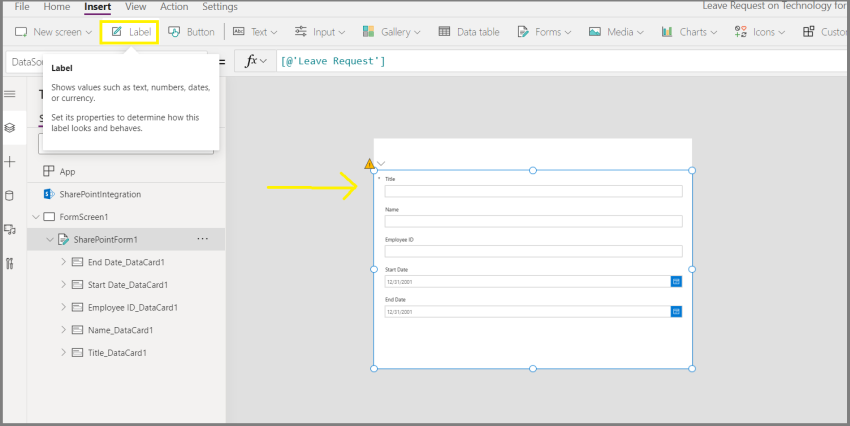
Task: Select Start Date_DataCard1 item
Action: coord(128,285)
